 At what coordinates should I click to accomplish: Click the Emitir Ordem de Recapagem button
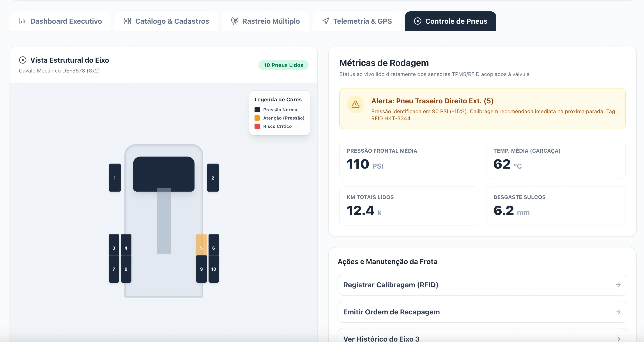point(391,312)
